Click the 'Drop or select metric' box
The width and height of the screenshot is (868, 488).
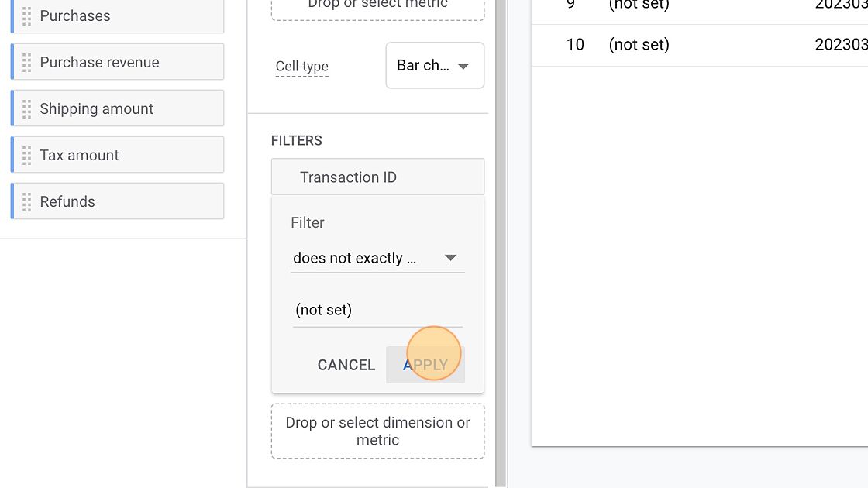(x=377, y=6)
